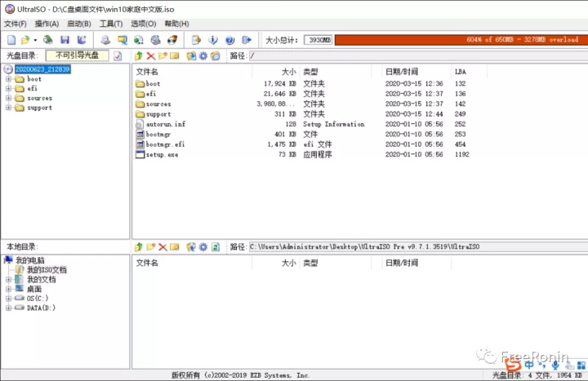The width and height of the screenshot is (588, 381).
Task: Click the Open file folder icon
Action: (x=25, y=40)
